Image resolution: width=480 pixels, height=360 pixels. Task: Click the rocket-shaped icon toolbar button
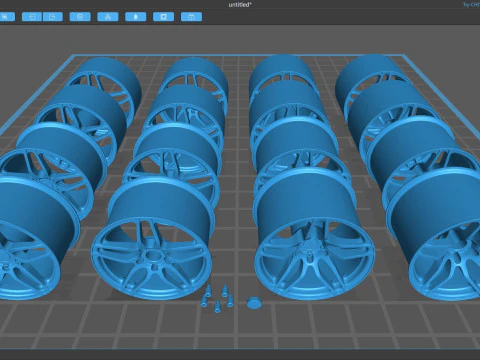pos(136,17)
